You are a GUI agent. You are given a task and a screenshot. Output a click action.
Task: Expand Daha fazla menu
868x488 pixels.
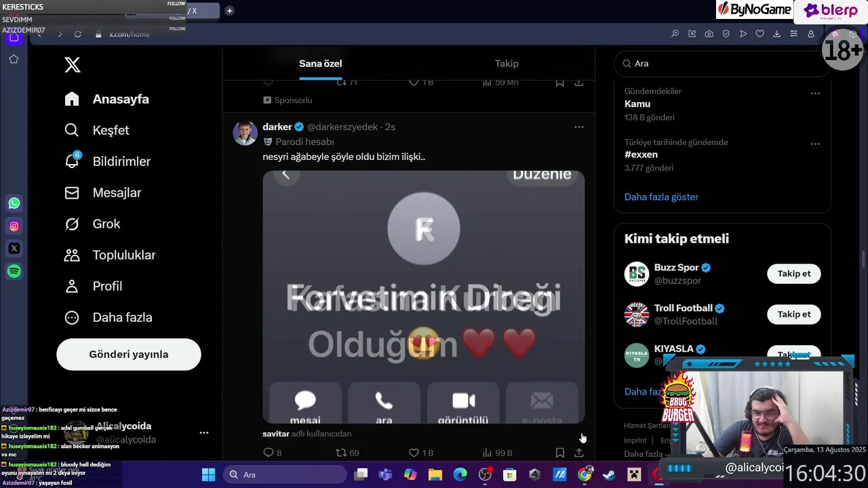pos(108,317)
